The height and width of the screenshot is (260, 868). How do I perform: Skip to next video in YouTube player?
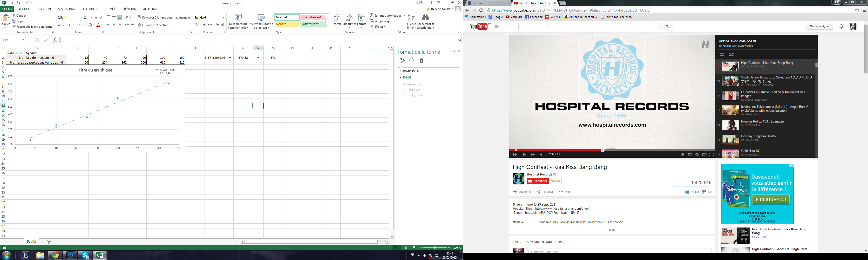click(x=533, y=154)
